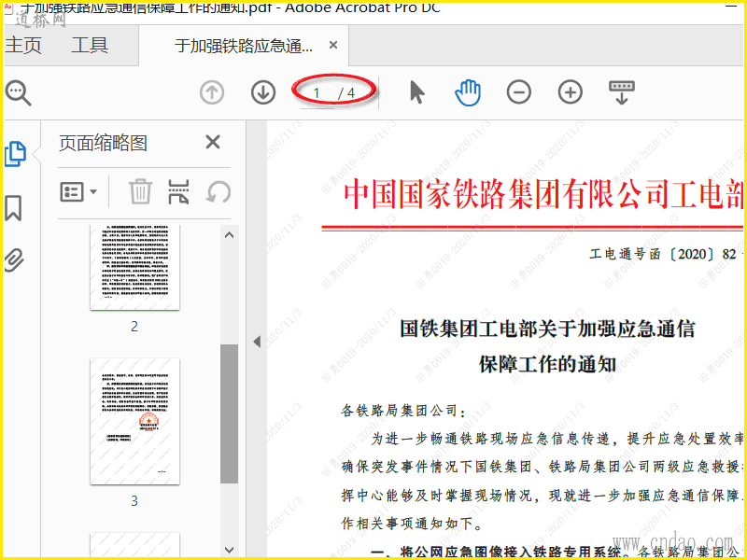Click the 页面缩略图 panel title

(x=103, y=143)
